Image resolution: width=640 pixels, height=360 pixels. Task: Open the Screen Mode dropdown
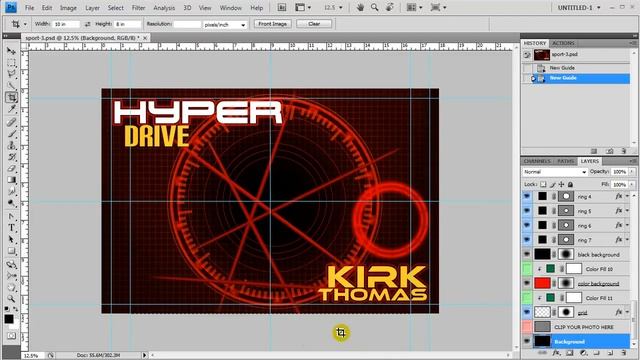tap(438, 7)
